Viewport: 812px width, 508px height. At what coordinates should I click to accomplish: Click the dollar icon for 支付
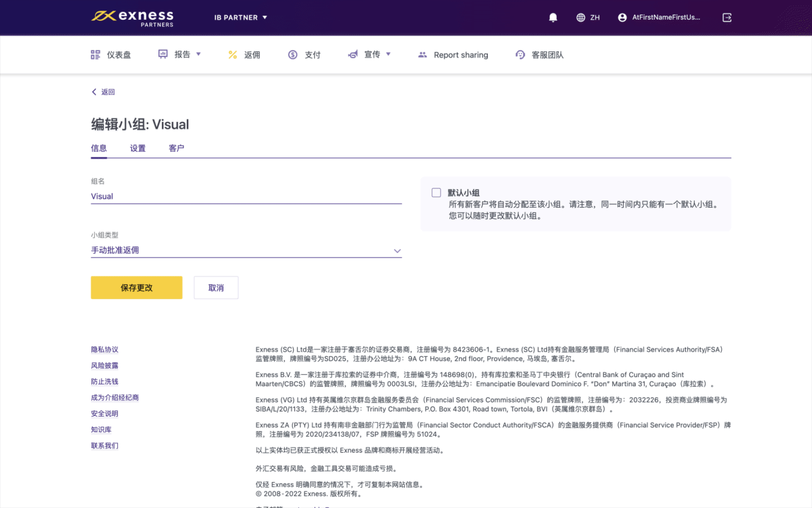pos(293,55)
